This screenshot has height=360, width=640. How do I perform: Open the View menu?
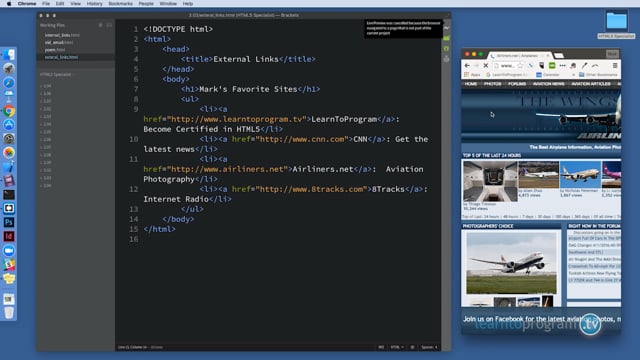[x=76, y=4]
